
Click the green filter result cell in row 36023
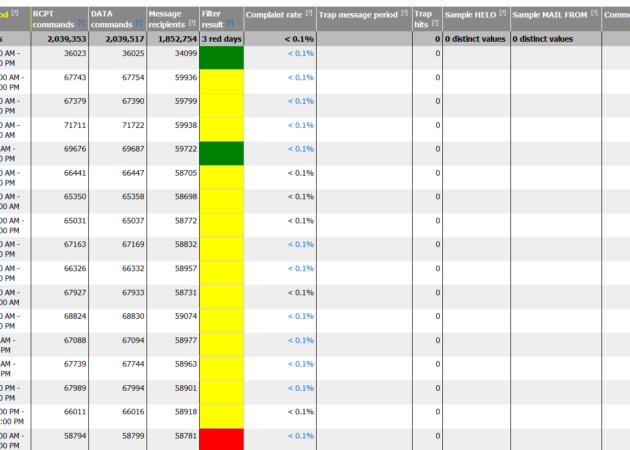click(222, 58)
